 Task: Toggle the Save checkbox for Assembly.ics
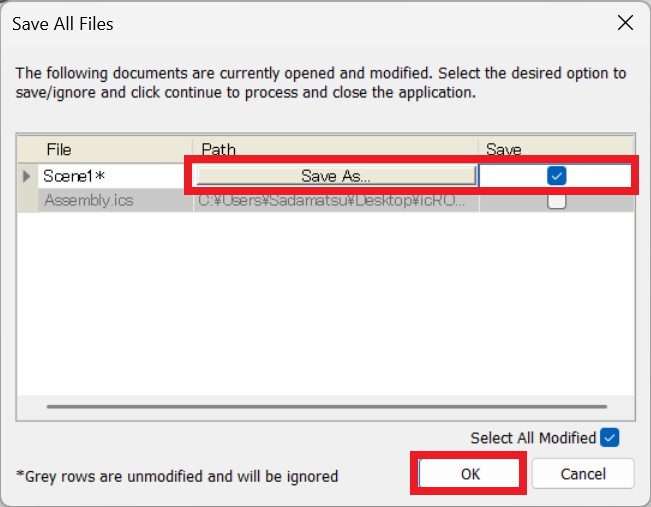[557, 201]
